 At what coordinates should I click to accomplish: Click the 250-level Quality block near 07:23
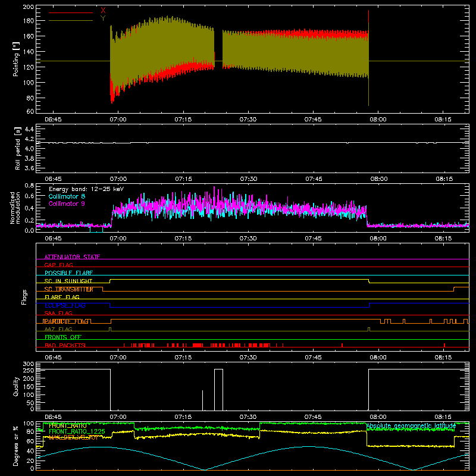point(218,390)
